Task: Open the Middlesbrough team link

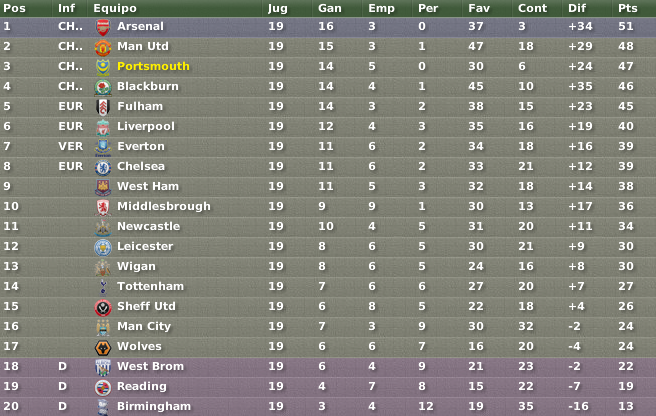Action: tap(164, 206)
